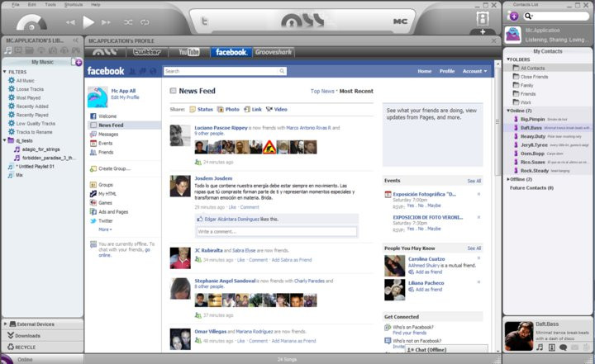
Task: Open the Facebook Profile link
Action: (x=447, y=71)
